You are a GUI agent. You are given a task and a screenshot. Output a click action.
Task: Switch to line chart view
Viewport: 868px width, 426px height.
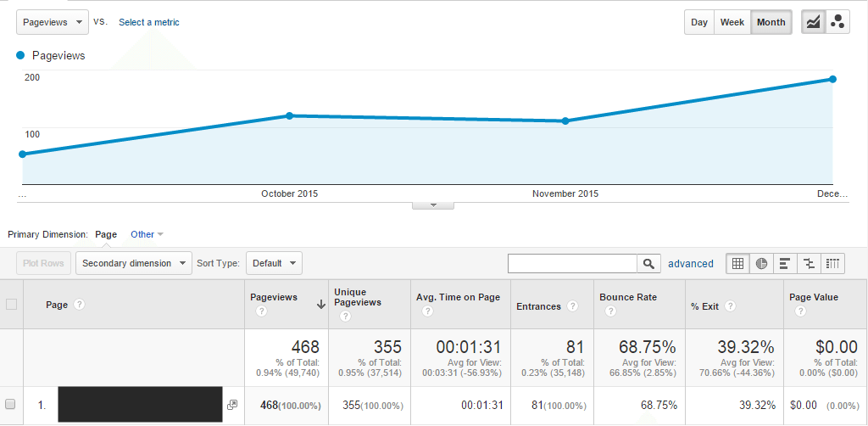click(814, 22)
